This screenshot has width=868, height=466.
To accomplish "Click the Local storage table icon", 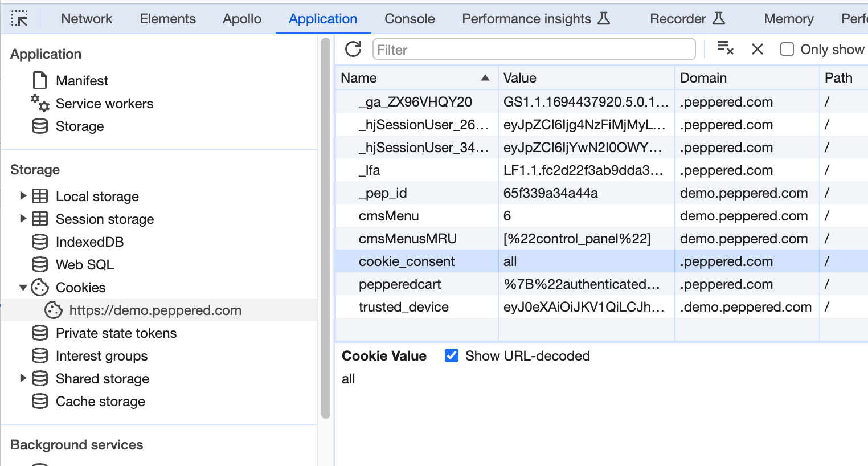I will click(40, 196).
